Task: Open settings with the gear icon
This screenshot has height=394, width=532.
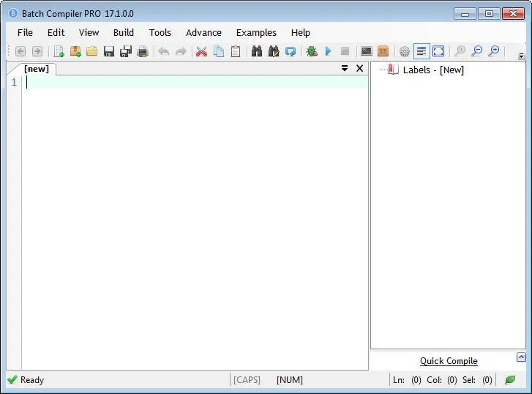Action: tap(405, 51)
